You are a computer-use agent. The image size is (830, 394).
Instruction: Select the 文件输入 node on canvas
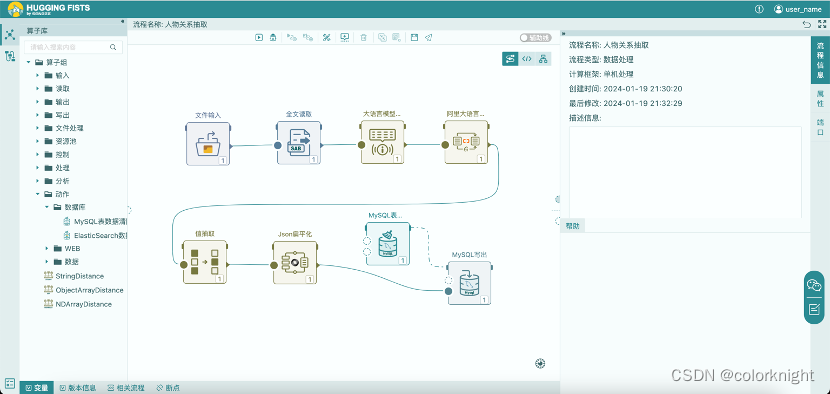[x=208, y=144]
